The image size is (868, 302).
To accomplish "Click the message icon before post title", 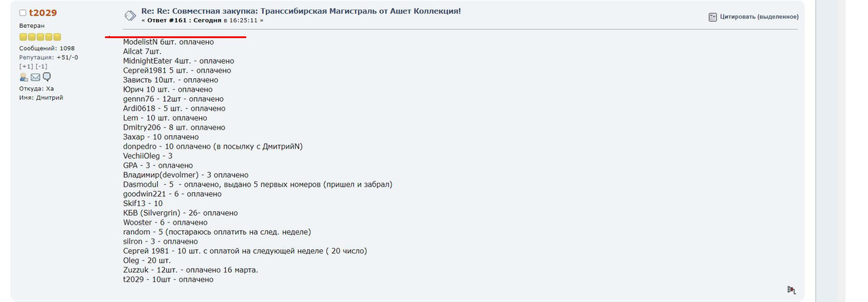I will point(130,16).
